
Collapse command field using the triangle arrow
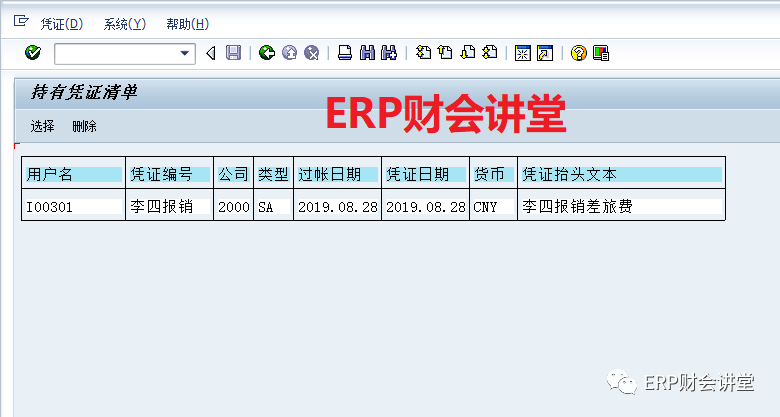210,53
